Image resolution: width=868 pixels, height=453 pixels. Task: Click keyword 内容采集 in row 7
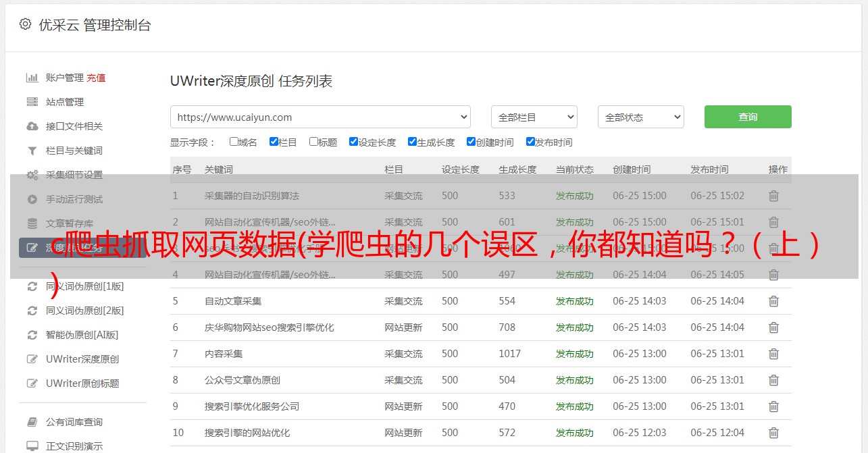point(224,354)
